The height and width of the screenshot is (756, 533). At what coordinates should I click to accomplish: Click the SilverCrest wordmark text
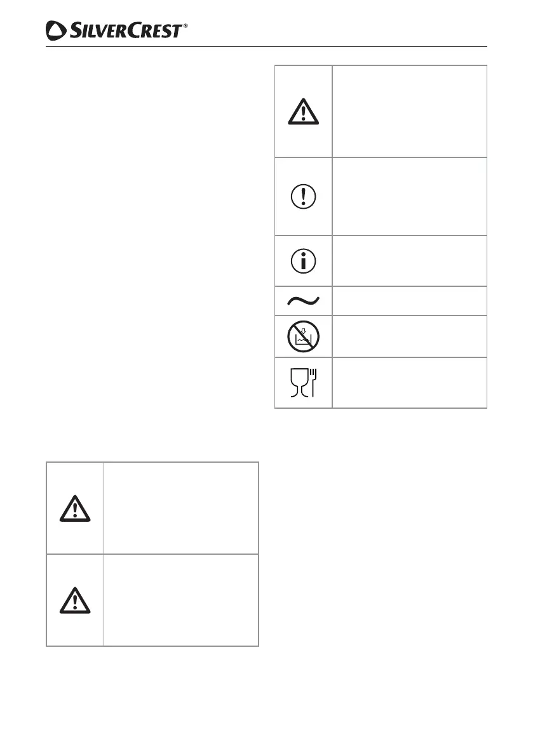(127, 31)
